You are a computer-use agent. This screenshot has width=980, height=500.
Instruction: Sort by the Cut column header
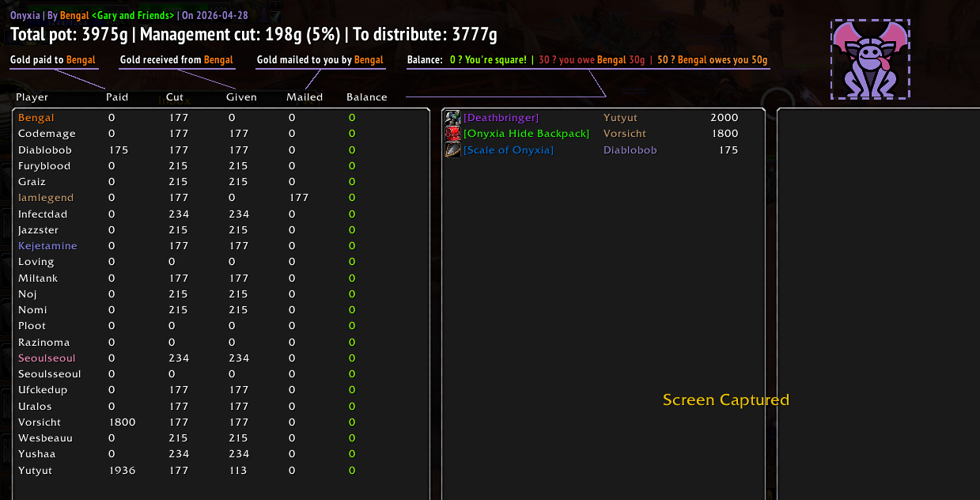175,97
